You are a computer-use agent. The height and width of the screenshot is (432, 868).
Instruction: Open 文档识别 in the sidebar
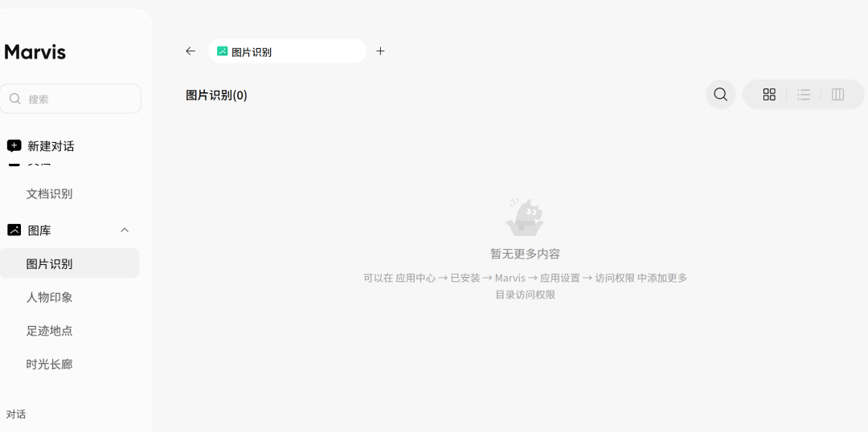click(49, 194)
